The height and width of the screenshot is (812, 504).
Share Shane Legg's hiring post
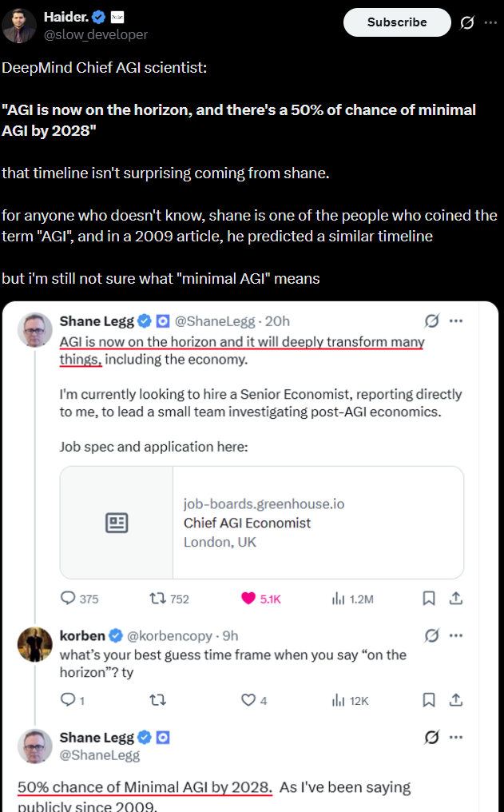coord(456,598)
